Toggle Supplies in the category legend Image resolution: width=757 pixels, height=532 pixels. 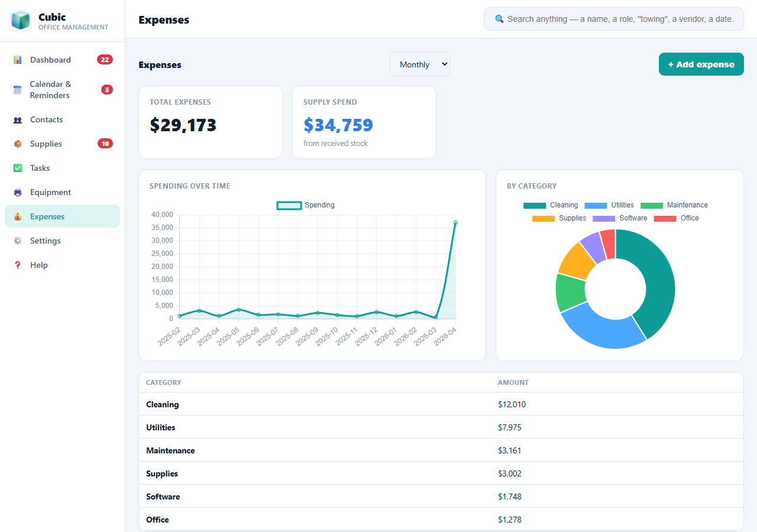point(559,218)
